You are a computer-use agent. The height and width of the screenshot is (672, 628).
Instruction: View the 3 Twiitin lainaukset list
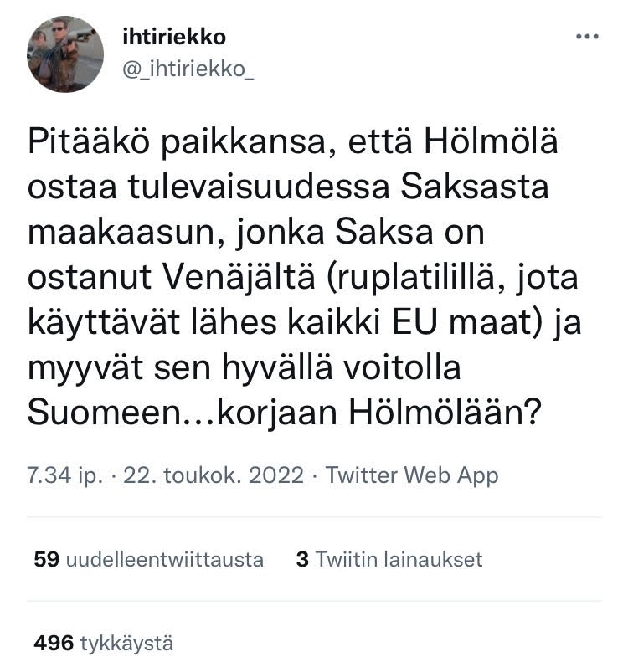(389, 559)
